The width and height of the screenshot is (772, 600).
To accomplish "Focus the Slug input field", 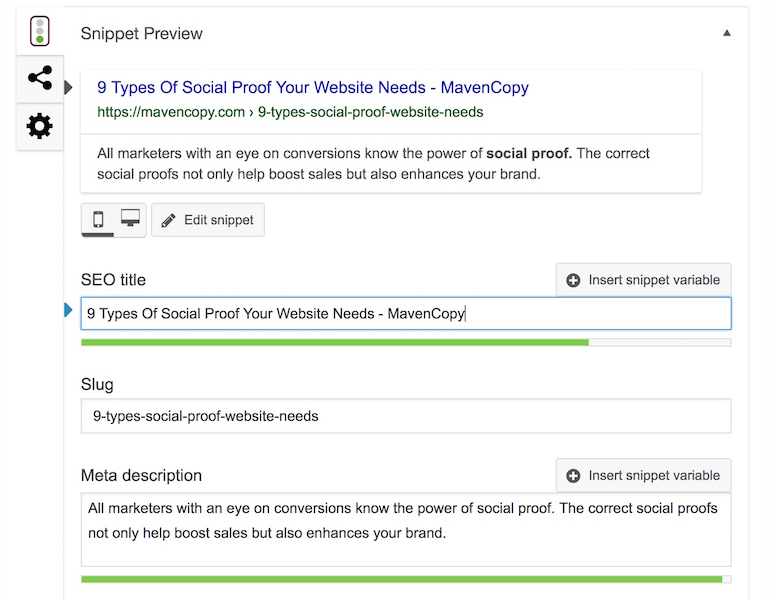I will click(x=406, y=416).
